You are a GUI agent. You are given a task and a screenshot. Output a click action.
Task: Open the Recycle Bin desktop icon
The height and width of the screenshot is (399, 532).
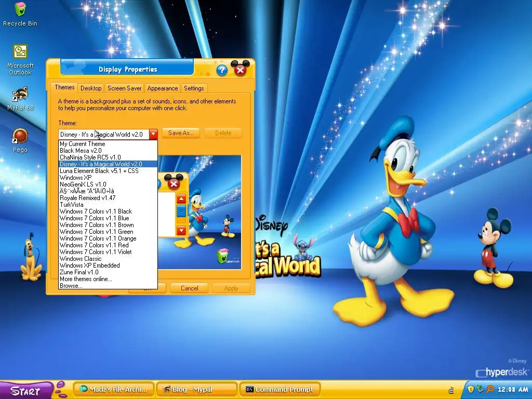[x=20, y=14]
